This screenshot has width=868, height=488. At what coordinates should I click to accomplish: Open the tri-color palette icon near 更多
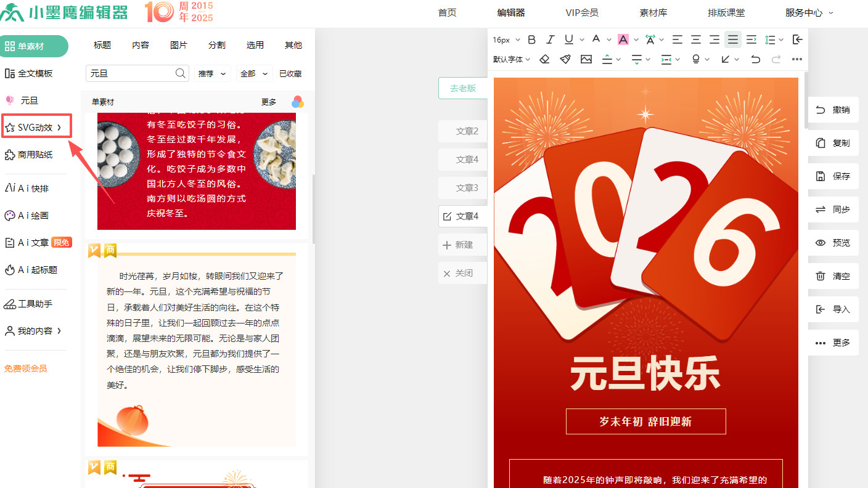coord(298,102)
